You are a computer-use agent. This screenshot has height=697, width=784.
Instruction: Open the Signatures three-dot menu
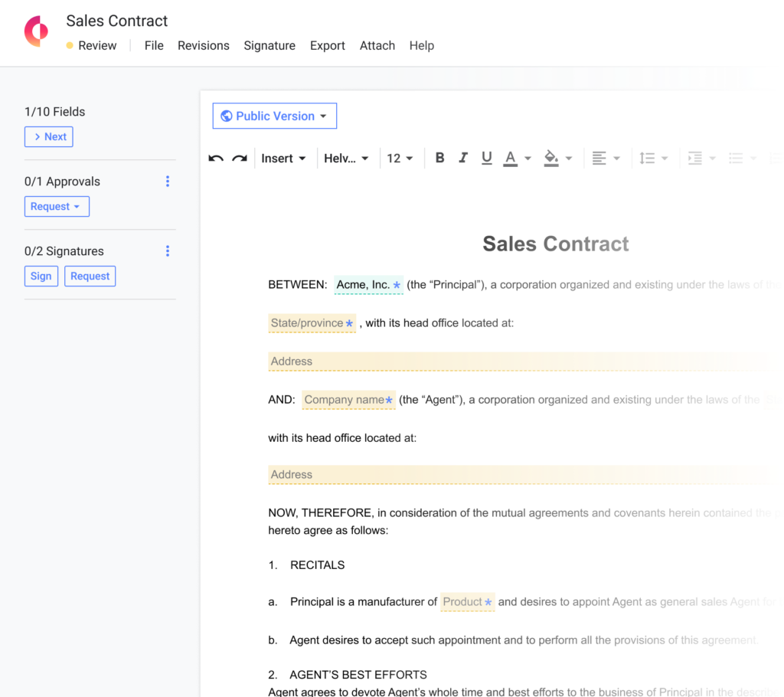point(168,251)
